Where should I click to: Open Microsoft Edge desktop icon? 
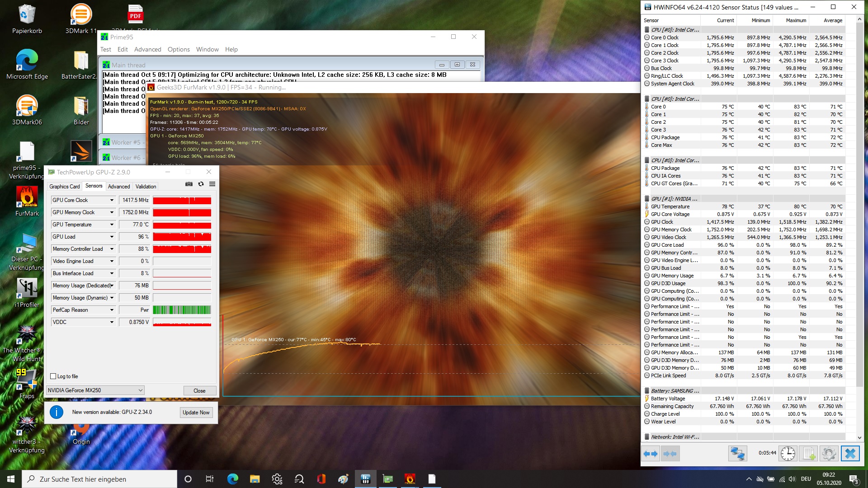27,65
